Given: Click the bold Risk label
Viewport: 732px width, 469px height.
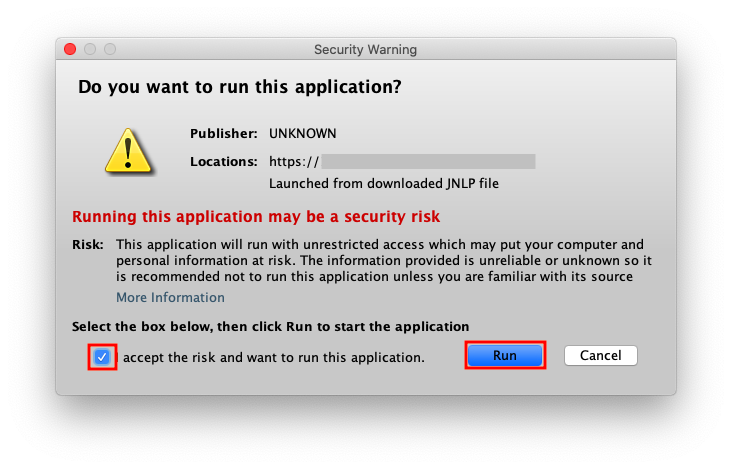Looking at the screenshot, I should click(87, 244).
